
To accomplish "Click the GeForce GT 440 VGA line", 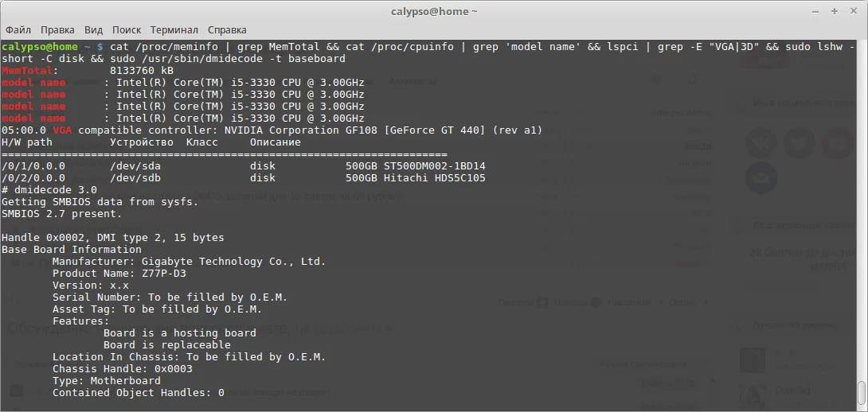I will pyautogui.click(x=272, y=130).
